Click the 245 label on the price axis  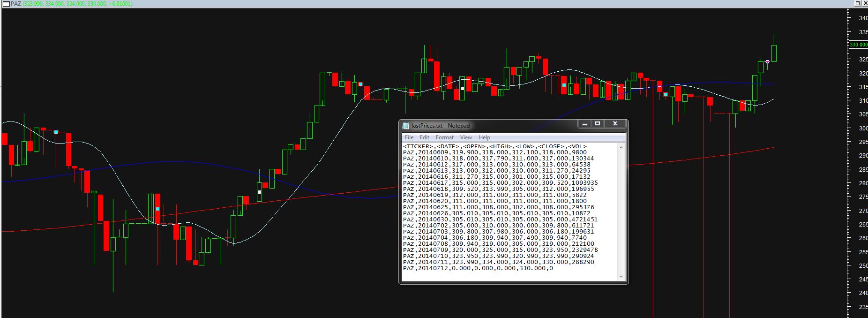(x=863, y=280)
